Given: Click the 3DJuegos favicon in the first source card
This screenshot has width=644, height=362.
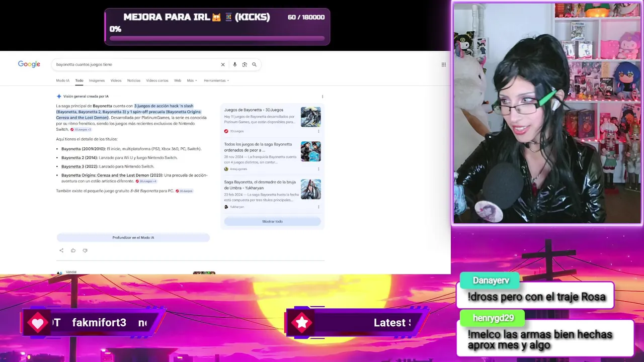Looking at the screenshot, I should pyautogui.click(x=226, y=131).
